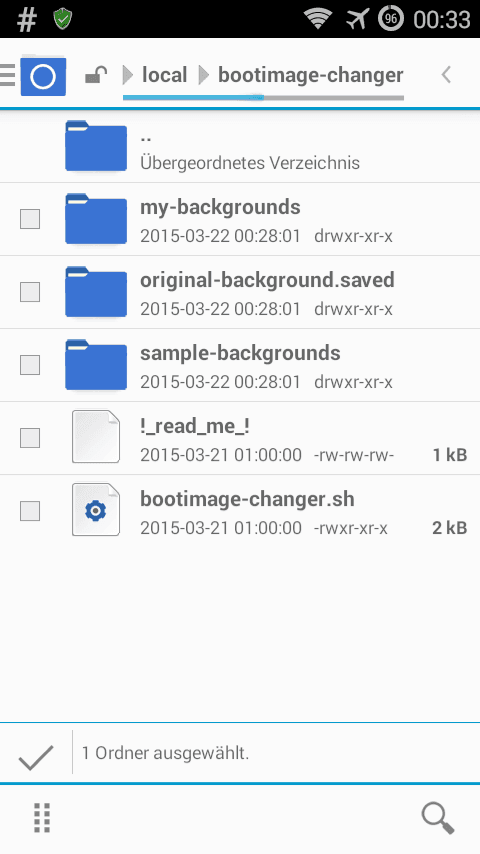This screenshot has height=854, width=480.
Task: Tick the my-backgrounds folder checkbox
Action: click(x=30, y=219)
